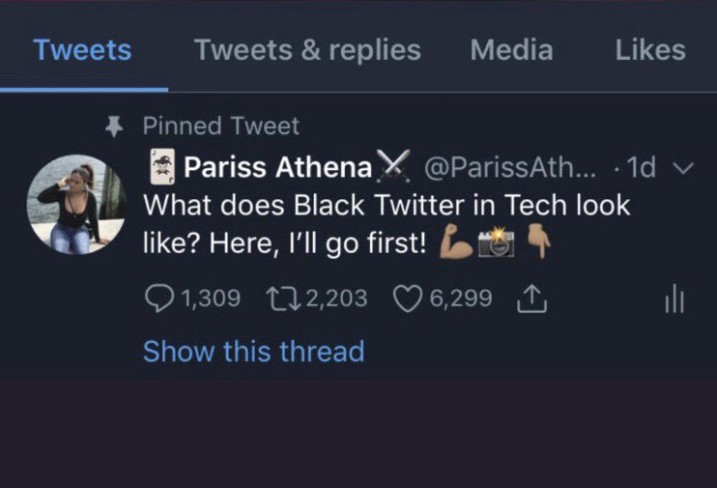
Task: Like the pinned tweet with the heart
Action: click(409, 298)
